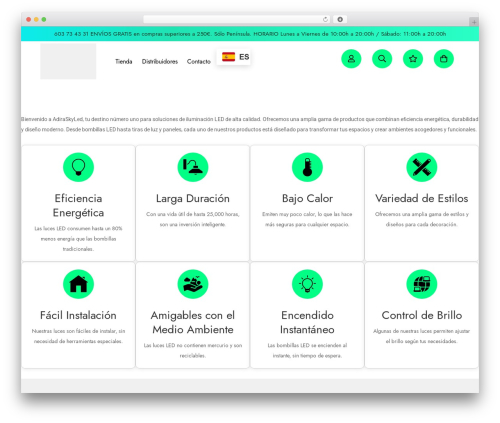The height and width of the screenshot is (423, 500).
Task: Click description 'se encienden al instante'
Action: (307, 350)
